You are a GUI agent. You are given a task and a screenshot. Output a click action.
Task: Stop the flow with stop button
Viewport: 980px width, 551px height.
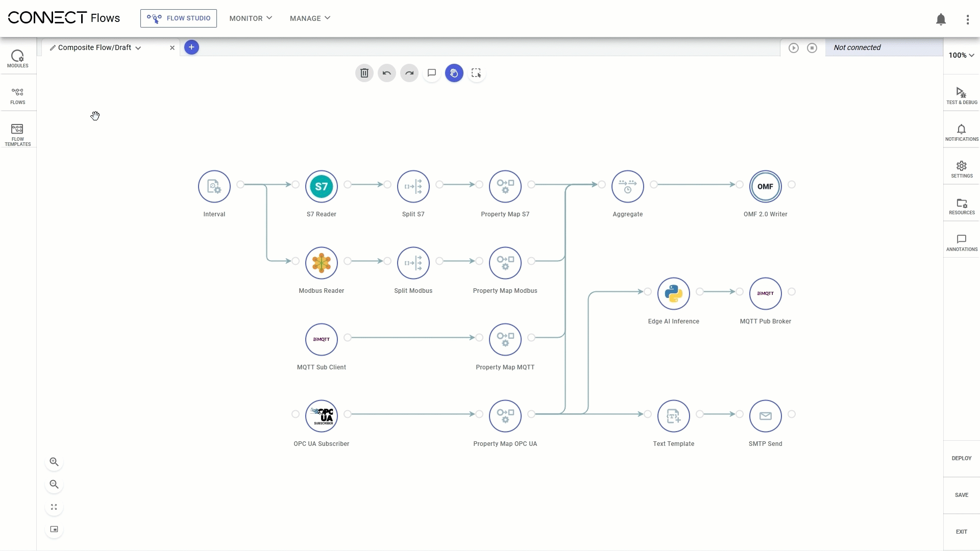pyautogui.click(x=812, y=47)
